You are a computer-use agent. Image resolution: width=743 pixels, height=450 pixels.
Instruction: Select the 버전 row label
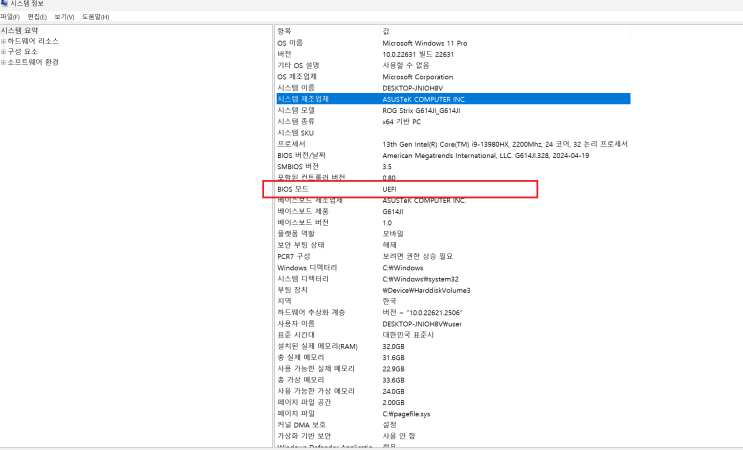[x=284, y=54]
